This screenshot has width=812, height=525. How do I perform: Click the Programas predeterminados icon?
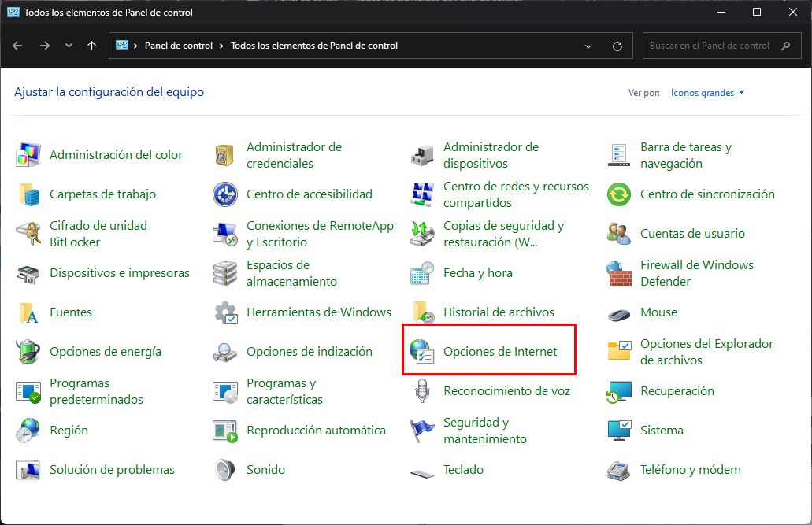tap(28, 391)
